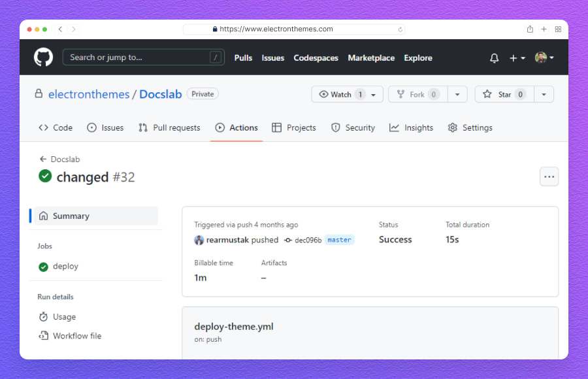Click the rearmustak avatar thumbnail
This screenshot has width=588, height=379.
coord(199,240)
